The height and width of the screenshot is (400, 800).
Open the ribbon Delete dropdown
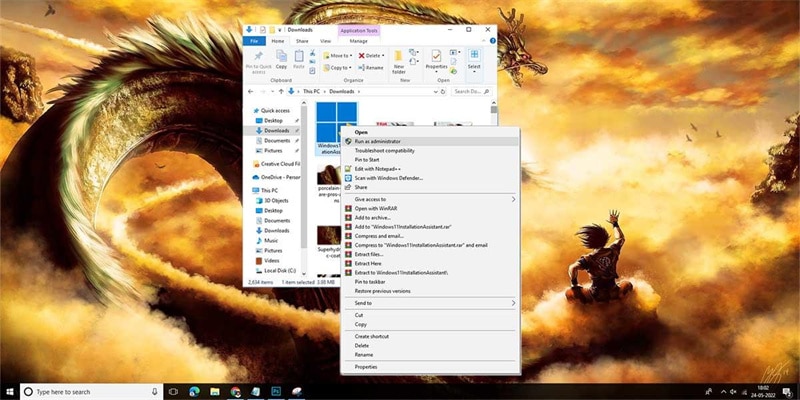[x=371, y=56]
